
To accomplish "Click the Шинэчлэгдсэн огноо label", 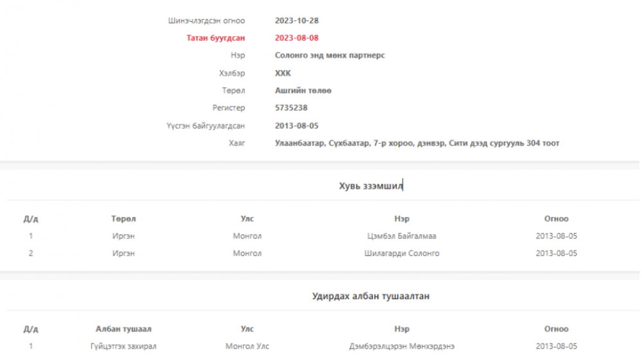I will pyautogui.click(x=206, y=21).
